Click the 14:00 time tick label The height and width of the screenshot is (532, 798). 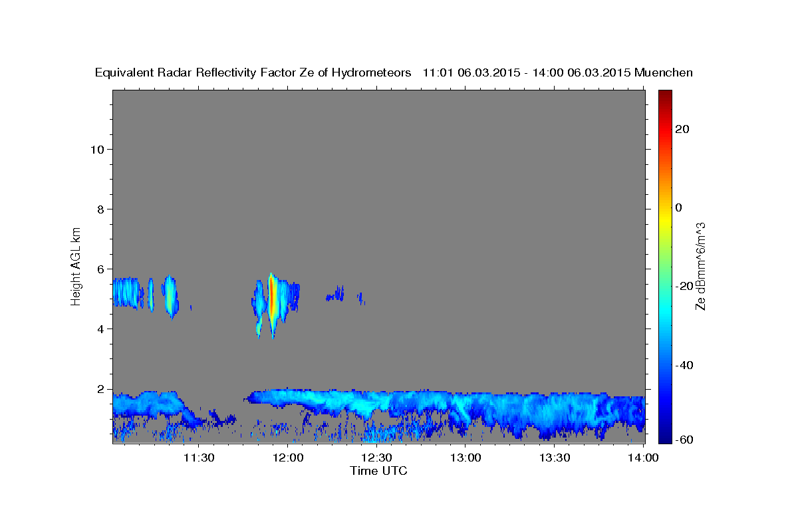[x=643, y=458]
